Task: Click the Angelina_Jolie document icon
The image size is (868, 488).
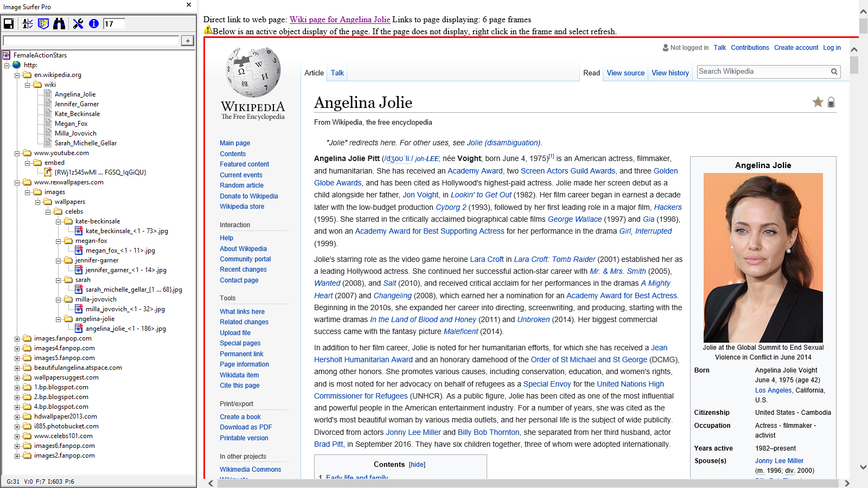Action: pos(48,94)
